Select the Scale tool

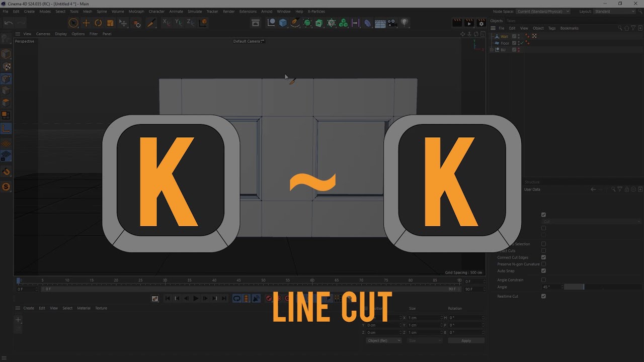tap(110, 23)
